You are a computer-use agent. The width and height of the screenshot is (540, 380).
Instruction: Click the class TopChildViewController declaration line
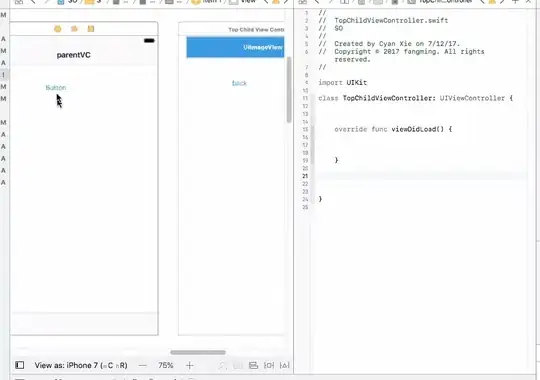416,98
